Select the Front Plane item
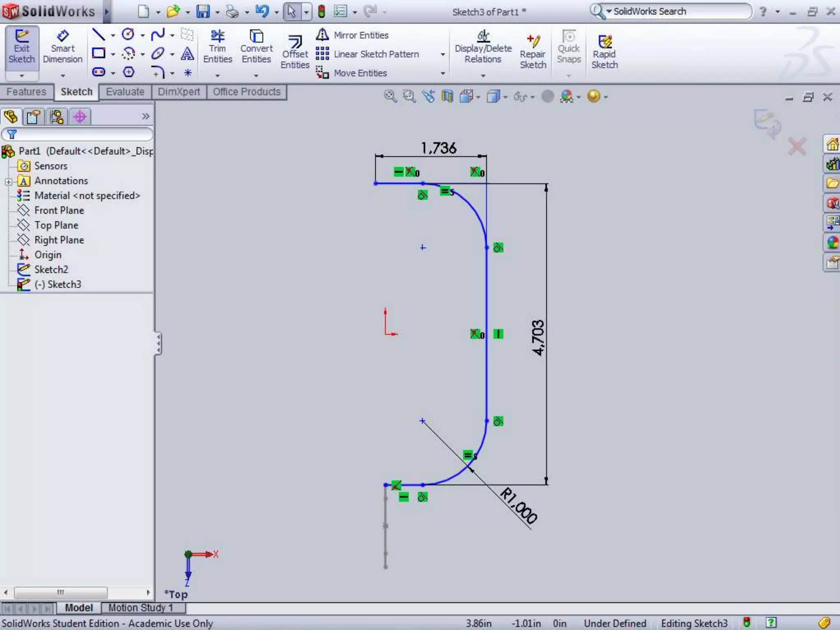The height and width of the screenshot is (630, 840). click(x=59, y=210)
